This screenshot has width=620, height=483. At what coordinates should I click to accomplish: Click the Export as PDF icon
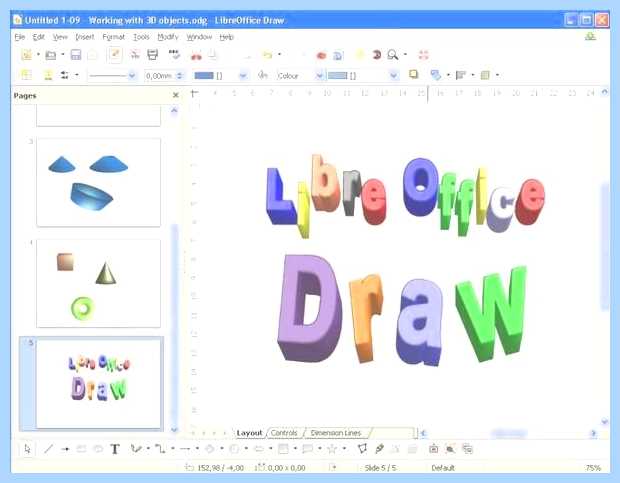tap(135, 55)
